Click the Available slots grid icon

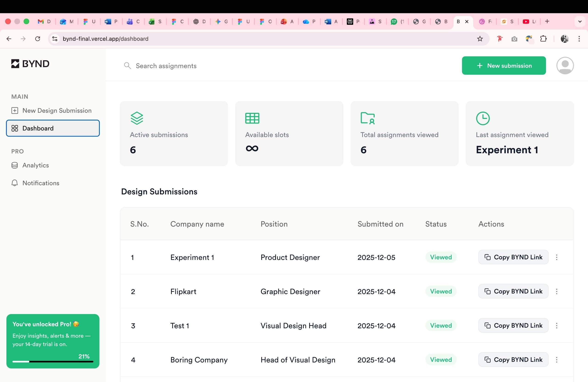(252, 118)
